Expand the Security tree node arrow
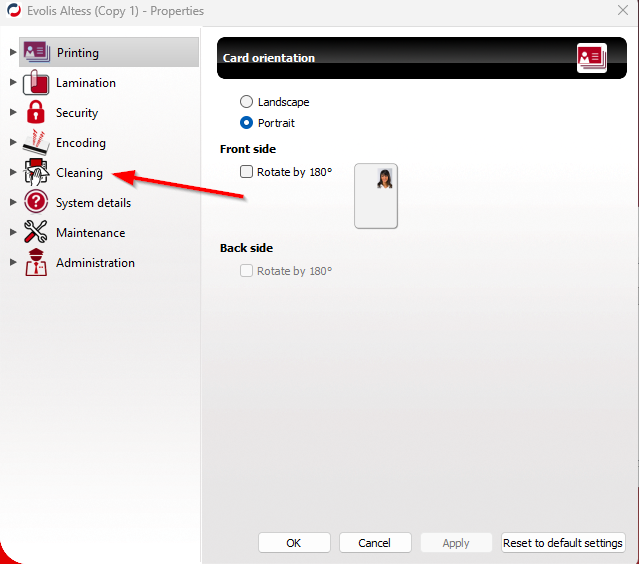Image resolution: width=639 pixels, height=564 pixels. tap(13, 112)
